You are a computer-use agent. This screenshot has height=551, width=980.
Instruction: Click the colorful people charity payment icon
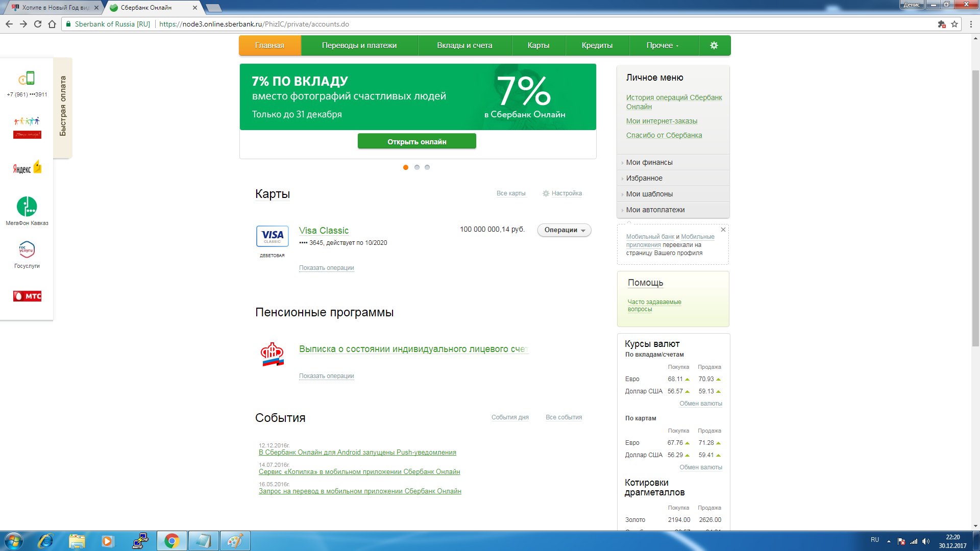pos(27,128)
